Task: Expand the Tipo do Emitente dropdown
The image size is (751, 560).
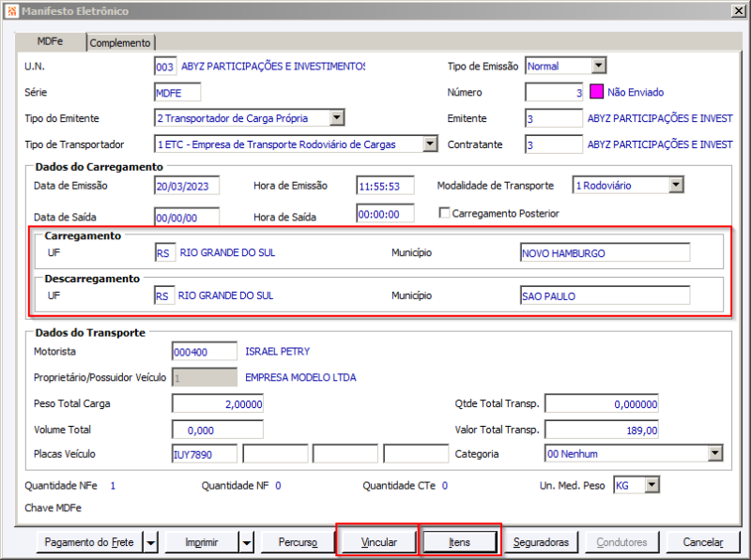Action: pos(337,118)
